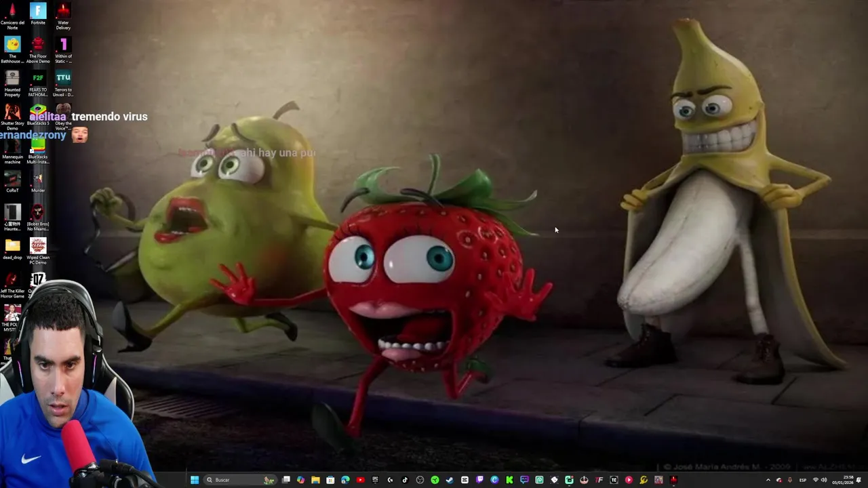Screen dimensions: 868x488
Task: Select the Shutter Story Demo icon
Action: [12, 117]
